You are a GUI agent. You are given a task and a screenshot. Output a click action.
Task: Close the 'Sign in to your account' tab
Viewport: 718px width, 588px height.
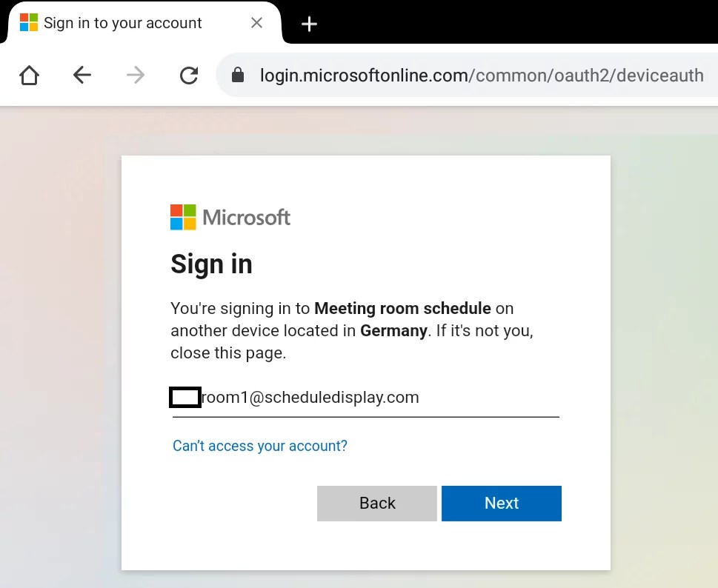[x=256, y=23]
